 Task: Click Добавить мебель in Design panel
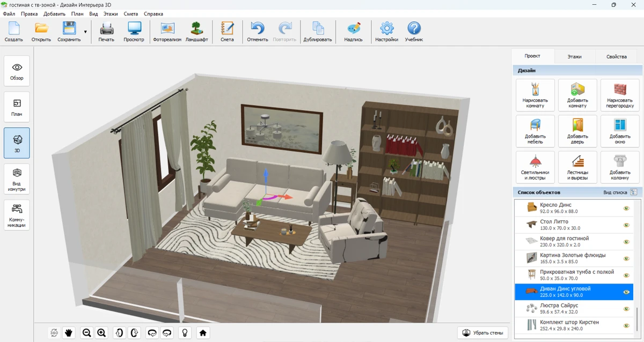(535, 131)
